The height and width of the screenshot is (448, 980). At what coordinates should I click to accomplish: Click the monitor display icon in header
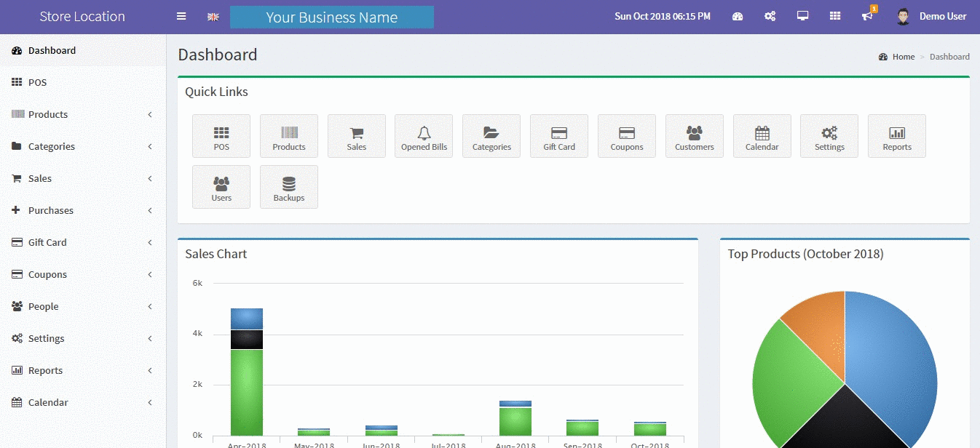[x=803, y=16]
